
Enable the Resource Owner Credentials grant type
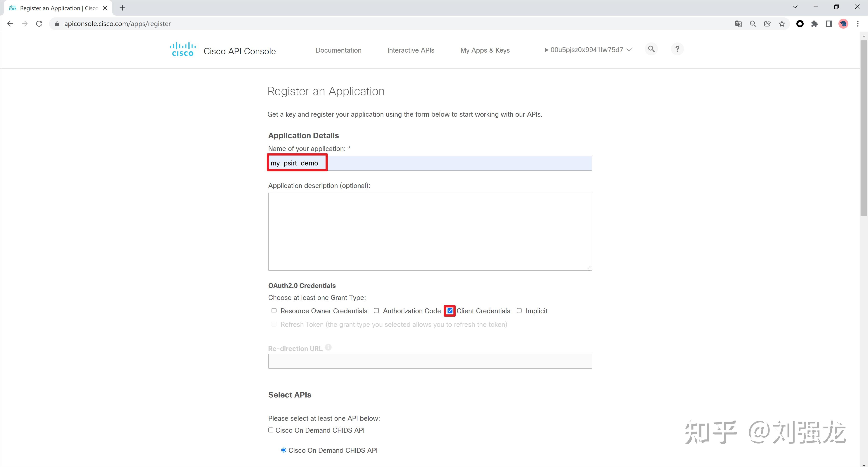tap(274, 310)
